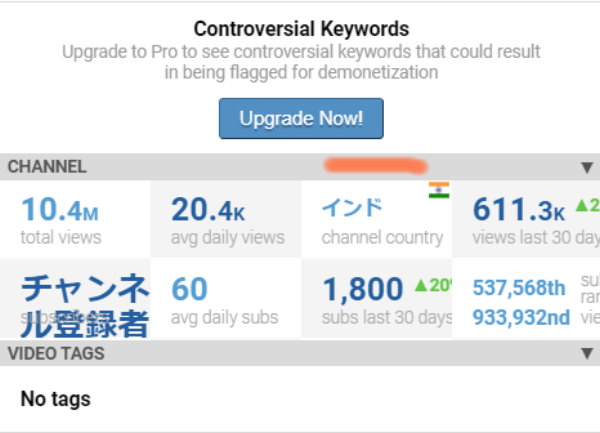Collapse the CHANNEL section arrow
This screenshot has height=433, width=600.
coord(587,167)
